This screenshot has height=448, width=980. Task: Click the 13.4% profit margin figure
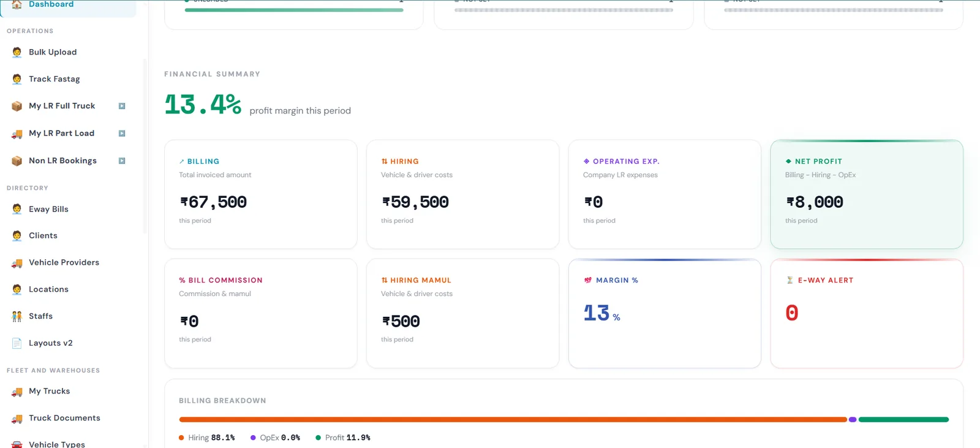point(203,104)
